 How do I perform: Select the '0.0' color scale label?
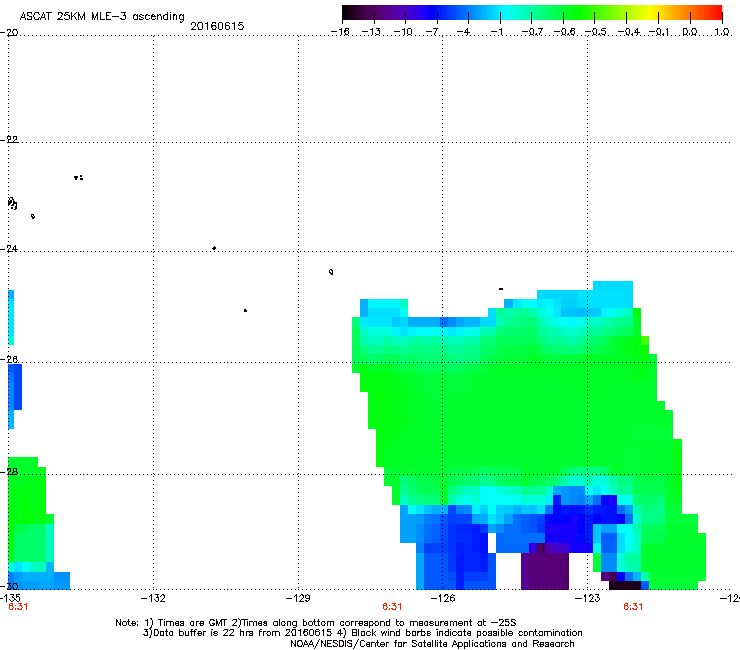point(690,32)
